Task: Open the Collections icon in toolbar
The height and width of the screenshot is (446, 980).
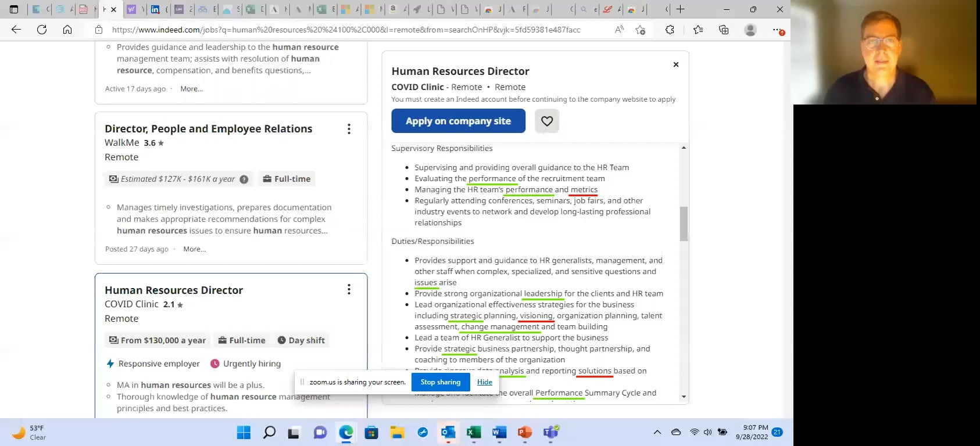Action: [x=724, y=30]
